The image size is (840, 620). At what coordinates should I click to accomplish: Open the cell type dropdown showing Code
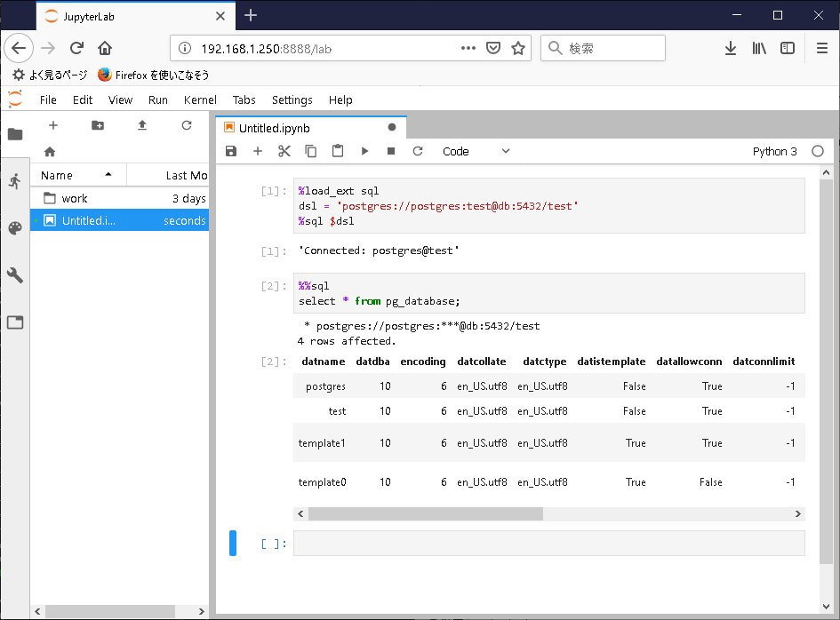coord(477,151)
